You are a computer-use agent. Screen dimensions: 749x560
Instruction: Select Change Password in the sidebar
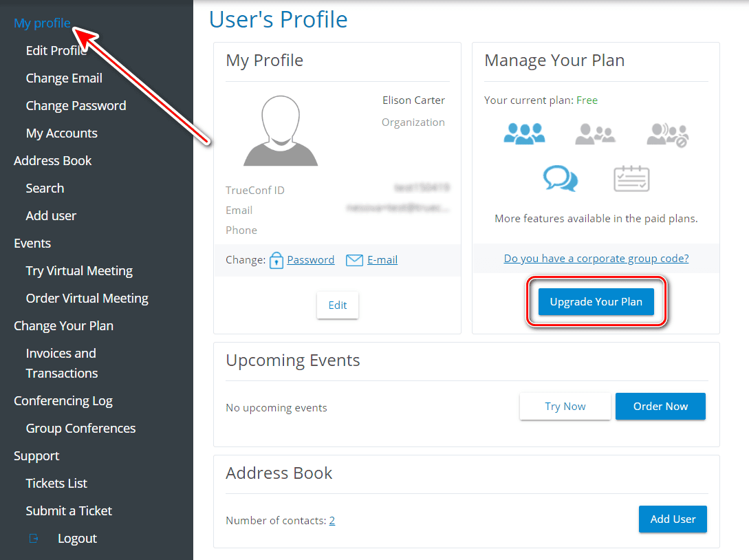click(76, 105)
